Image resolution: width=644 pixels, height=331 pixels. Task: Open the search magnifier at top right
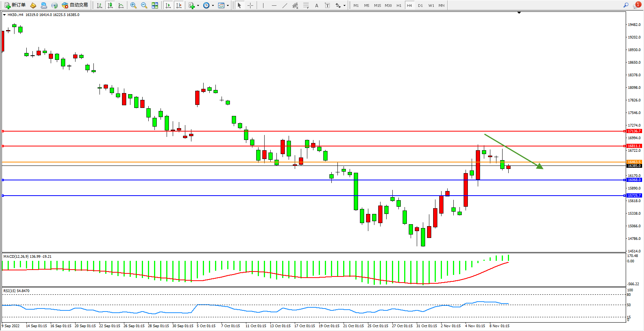[626, 5]
